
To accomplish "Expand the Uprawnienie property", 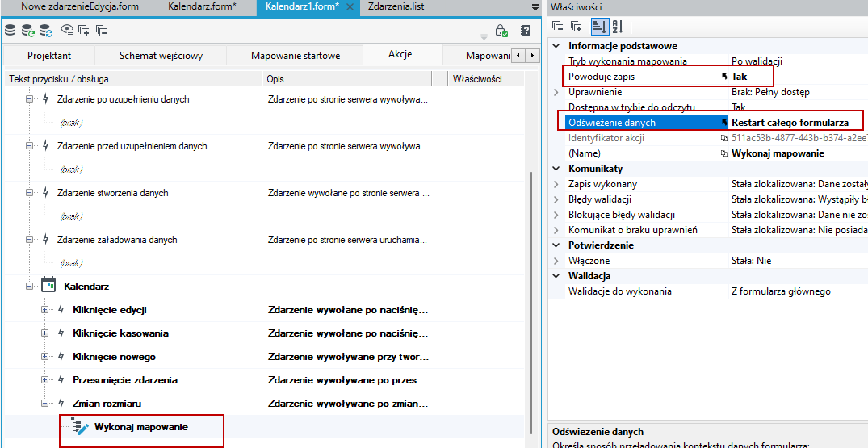I will point(556,92).
